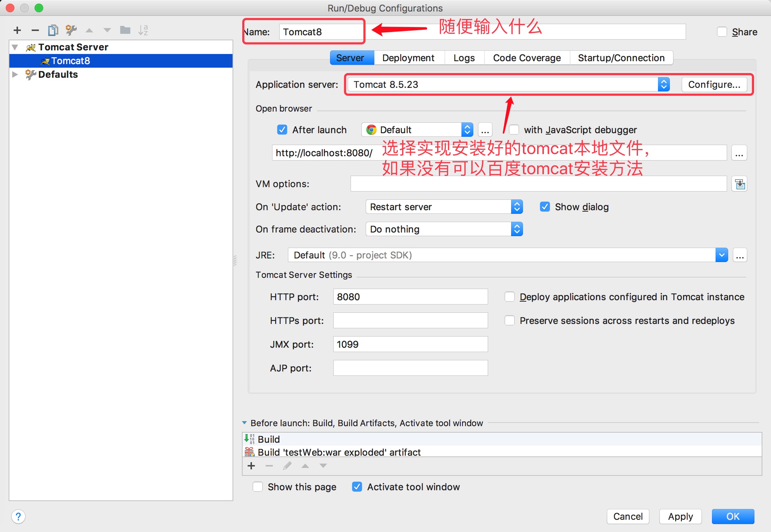Expand VM options editor icon
This screenshot has height=532, width=771.
click(739, 184)
